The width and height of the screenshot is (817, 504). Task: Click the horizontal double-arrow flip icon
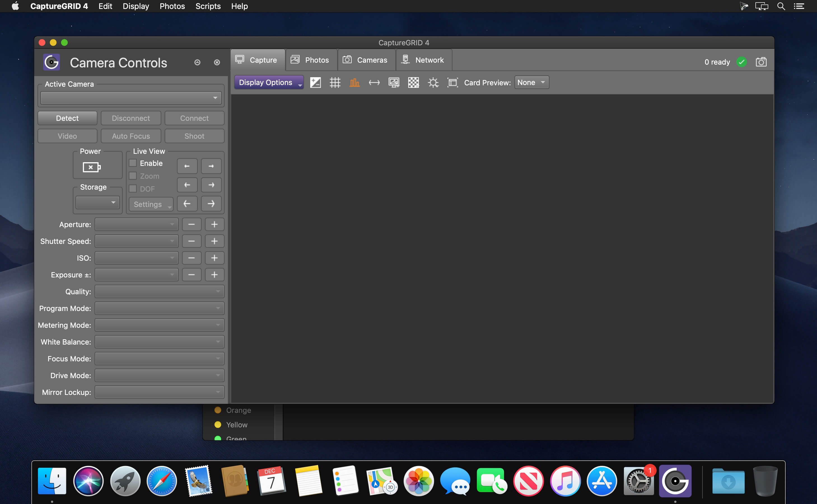pyautogui.click(x=374, y=83)
